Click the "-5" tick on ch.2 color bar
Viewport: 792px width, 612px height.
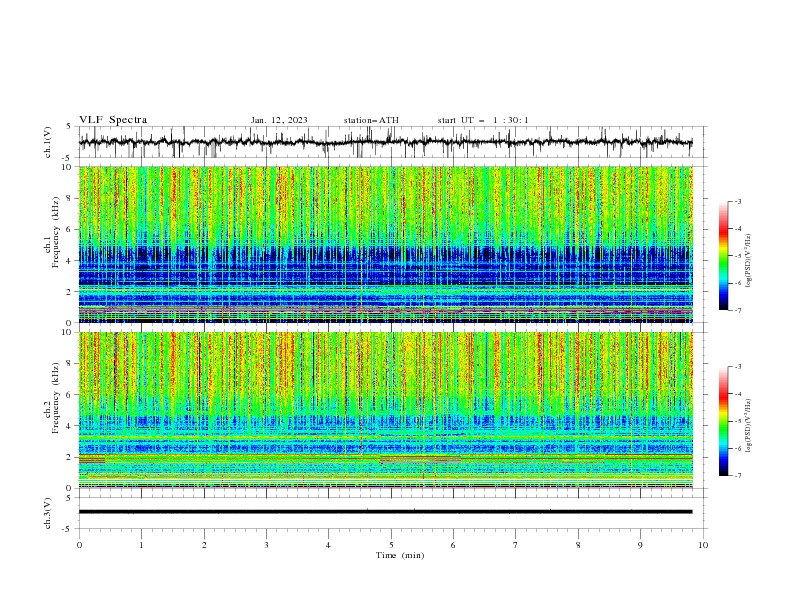[737, 421]
